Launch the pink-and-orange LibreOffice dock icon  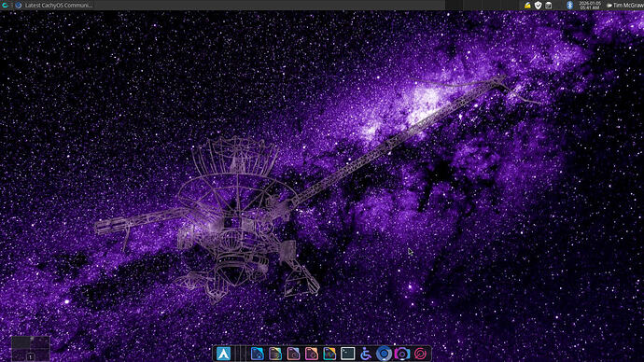pyautogui.click(x=312, y=354)
